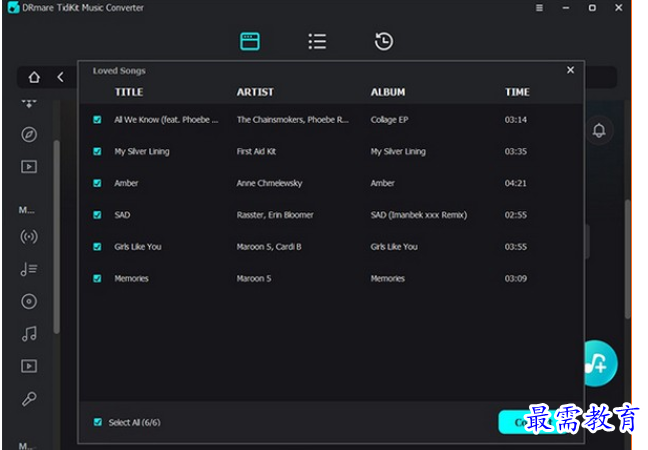Click the 03:14 duration cell
648x450 pixels.
(516, 120)
